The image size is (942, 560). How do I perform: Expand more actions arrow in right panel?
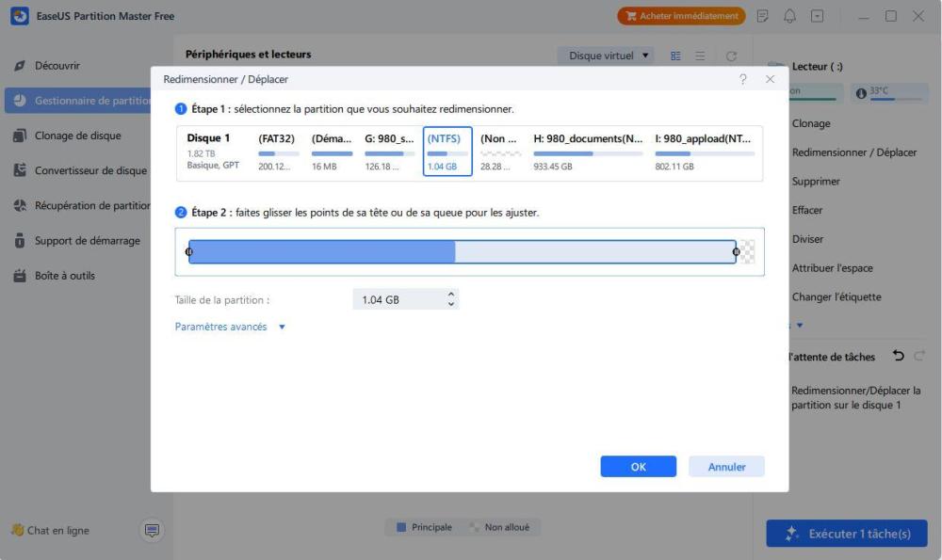click(x=800, y=326)
